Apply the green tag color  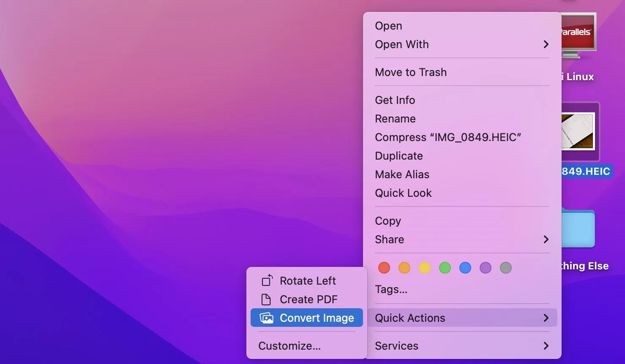(445, 268)
